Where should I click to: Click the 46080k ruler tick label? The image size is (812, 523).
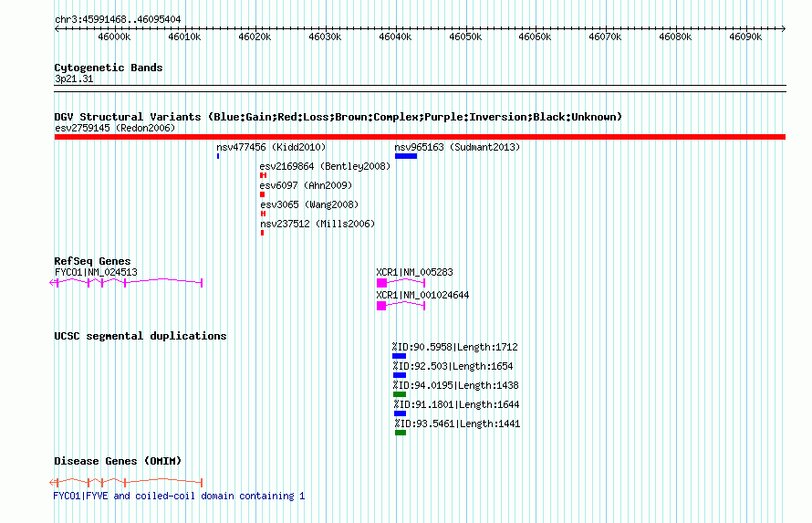point(675,37)
